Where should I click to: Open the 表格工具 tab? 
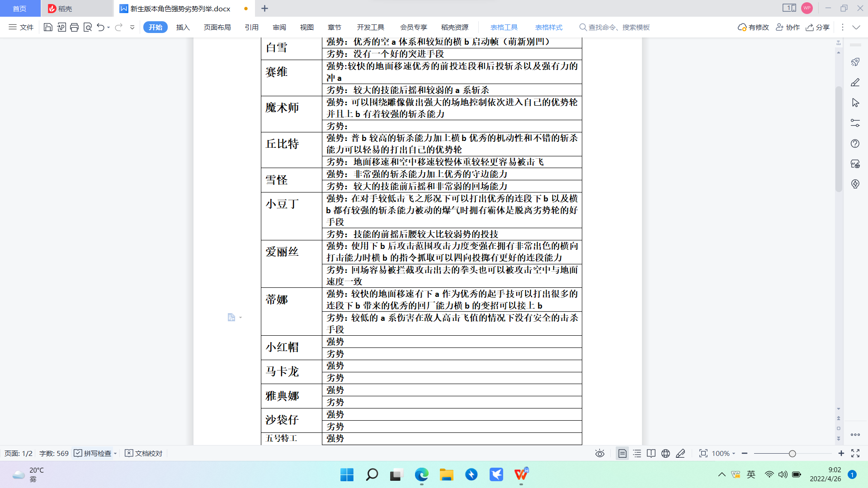pos(504,27)
